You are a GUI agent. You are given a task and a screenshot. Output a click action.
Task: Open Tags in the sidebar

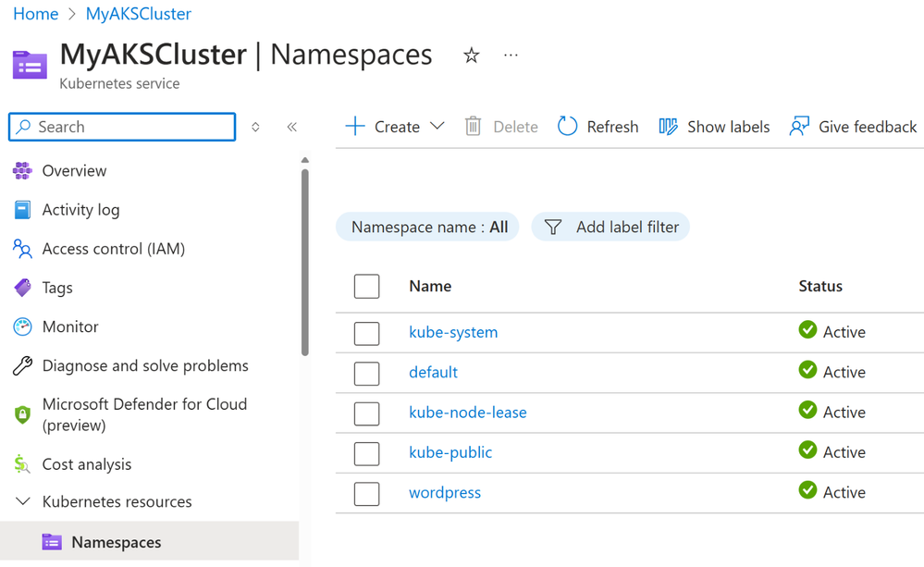57,288
